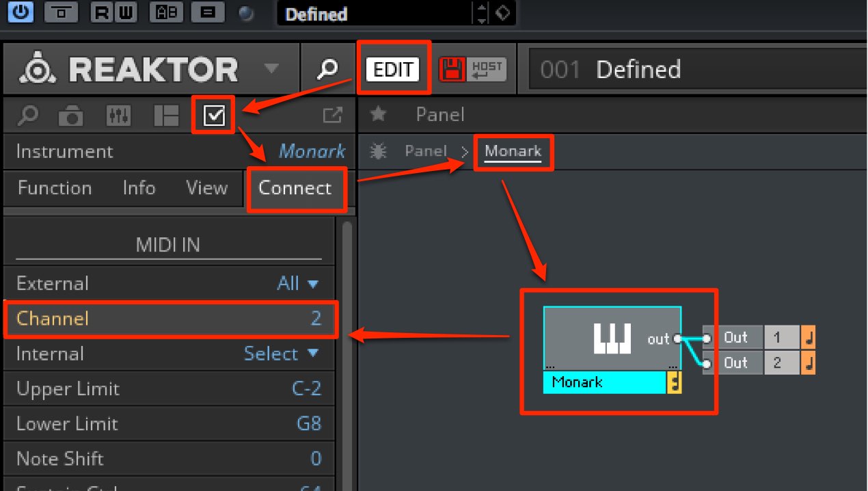Click the properties panel vertical scrollbar
Viewport: 868px width, 491px height.
point(347,356)
